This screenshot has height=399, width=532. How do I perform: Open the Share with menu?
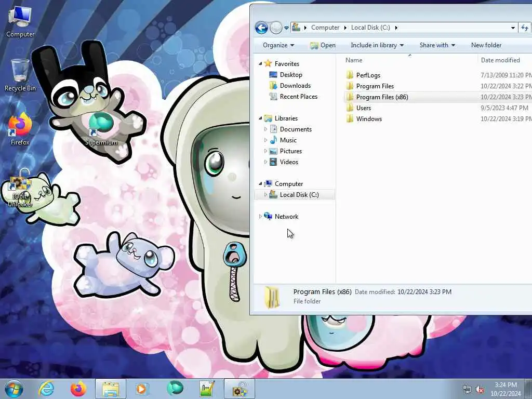[x=437, y=45]
